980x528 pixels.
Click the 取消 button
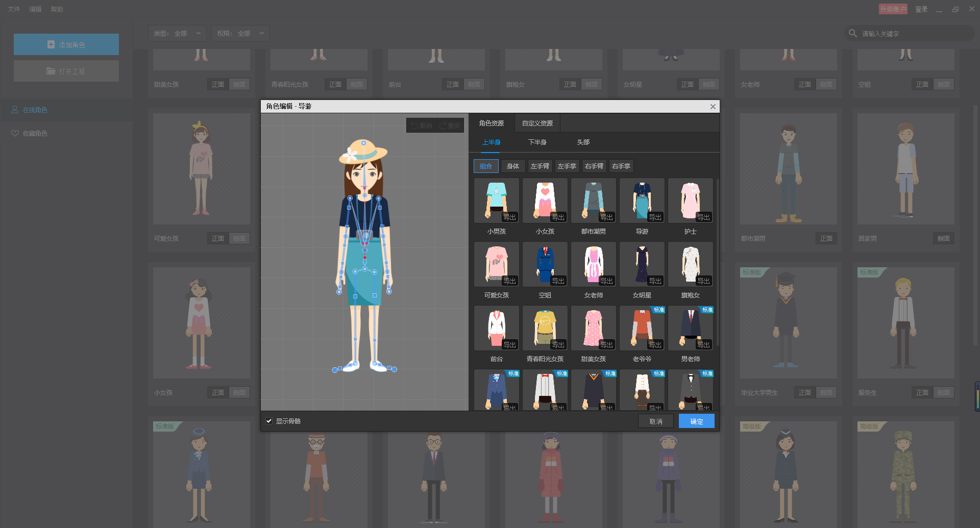coord(656,421)
